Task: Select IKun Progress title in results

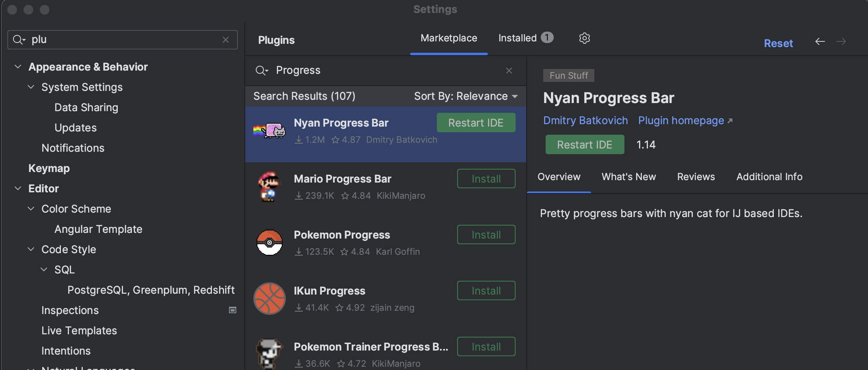Action: [329, 291]
